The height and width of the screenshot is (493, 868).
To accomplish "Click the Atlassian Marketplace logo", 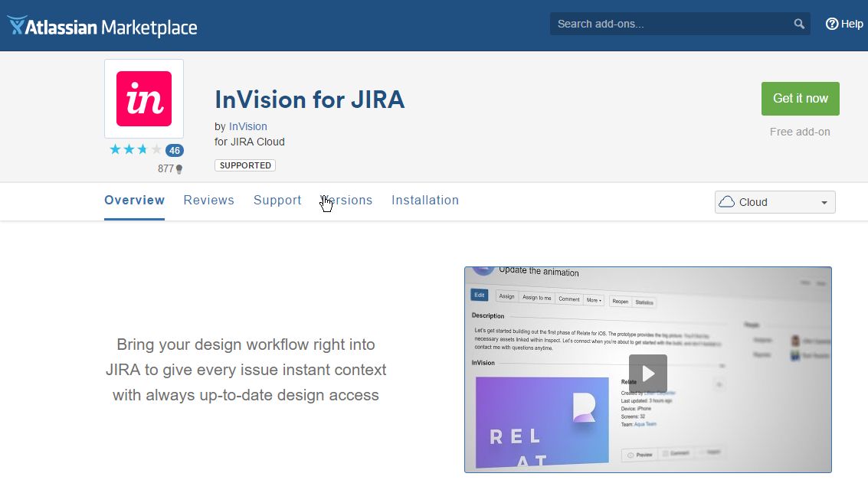I will click(x=103, y=26).
